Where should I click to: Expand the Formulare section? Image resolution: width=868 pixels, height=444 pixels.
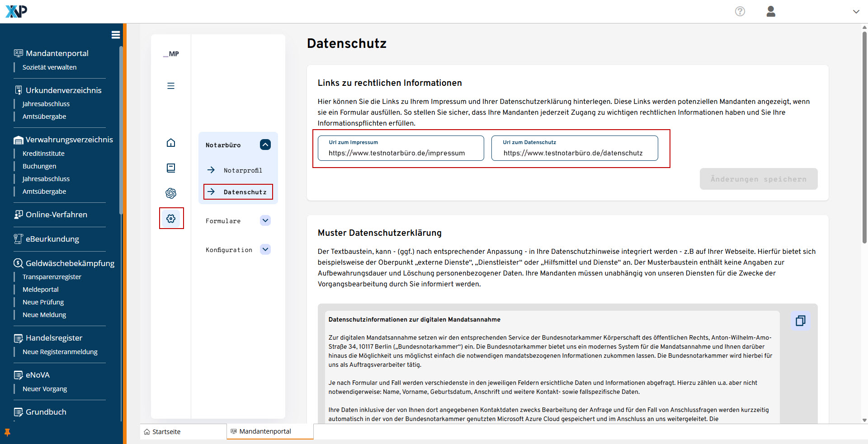265,220
